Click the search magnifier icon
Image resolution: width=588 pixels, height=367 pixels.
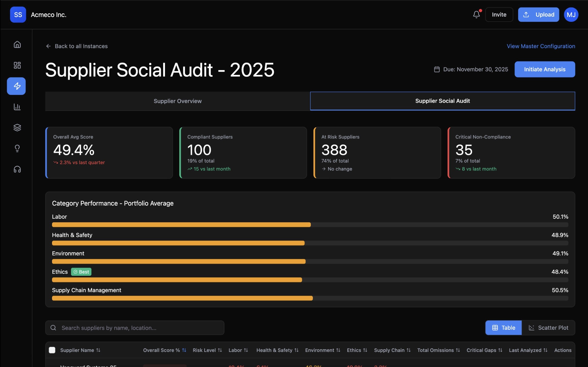(53, 328)
